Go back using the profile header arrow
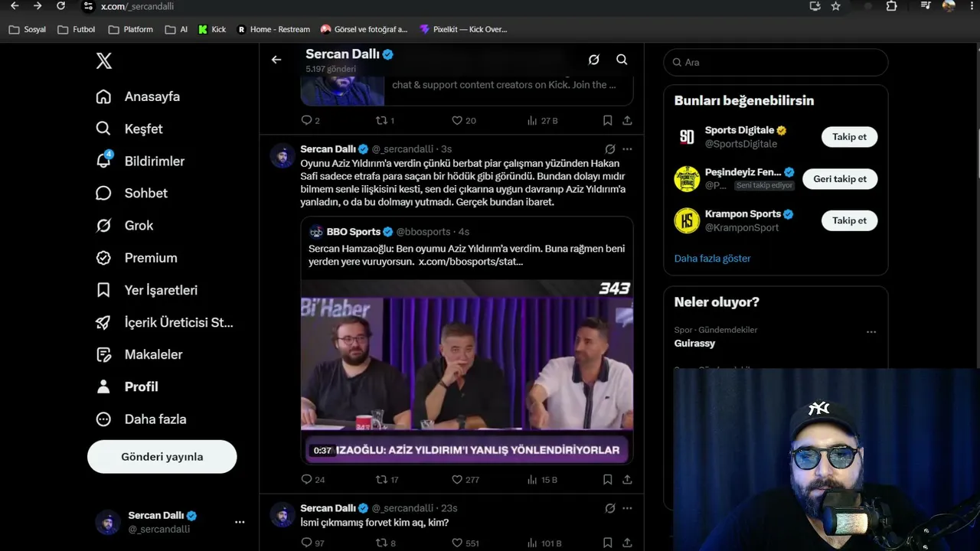 276,60
